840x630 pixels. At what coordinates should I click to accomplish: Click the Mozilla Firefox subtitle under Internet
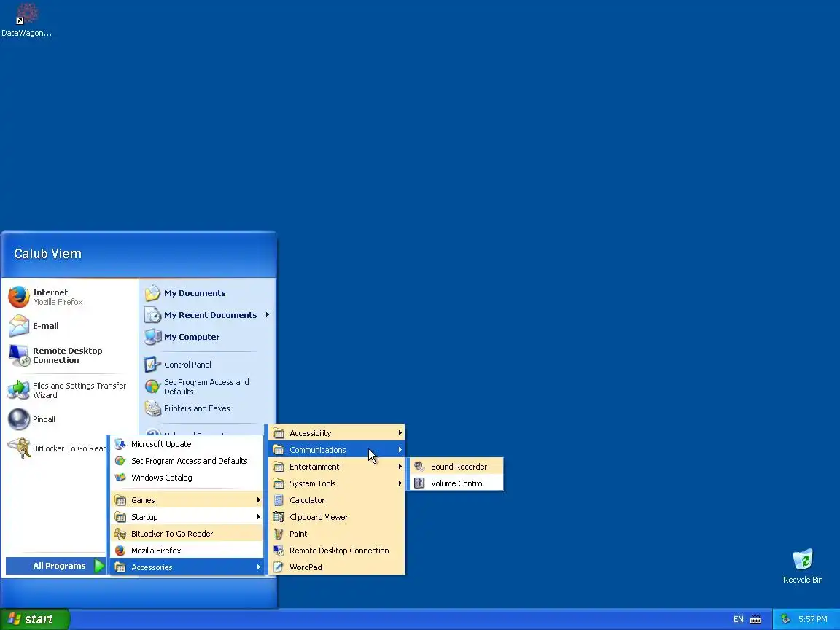58,302
